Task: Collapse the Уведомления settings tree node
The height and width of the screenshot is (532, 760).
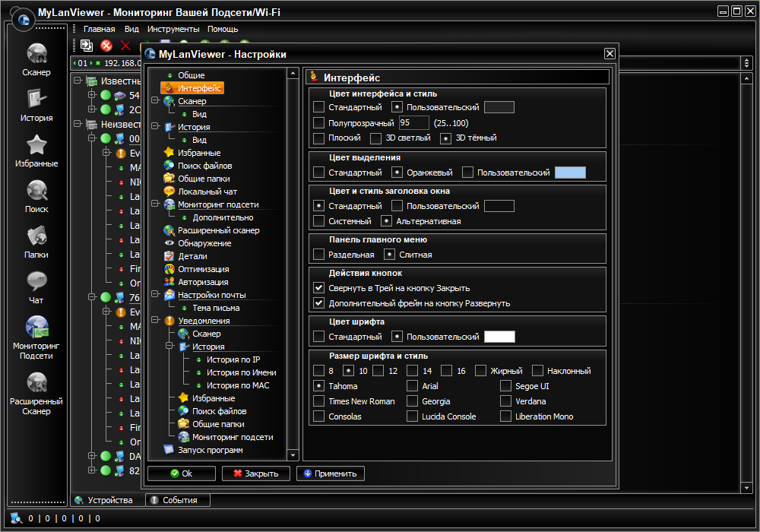Action: coord(155,321)
